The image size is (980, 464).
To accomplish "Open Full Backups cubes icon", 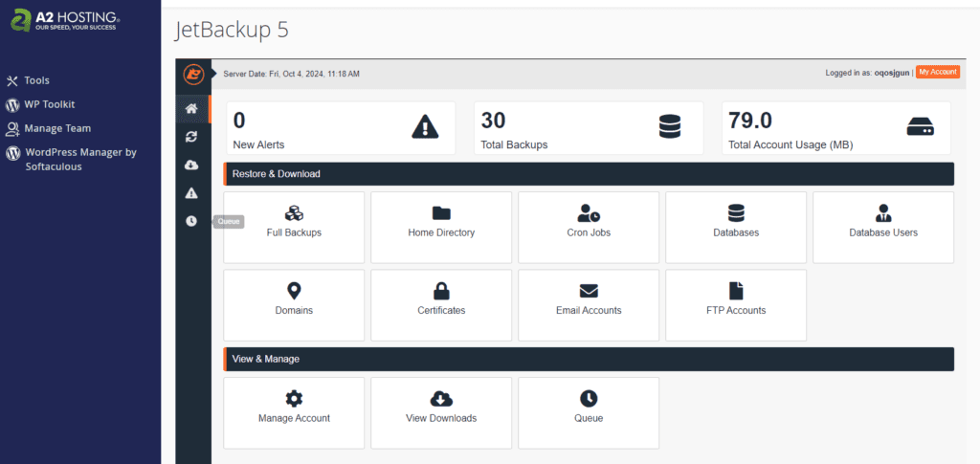I will coord(294,213).
